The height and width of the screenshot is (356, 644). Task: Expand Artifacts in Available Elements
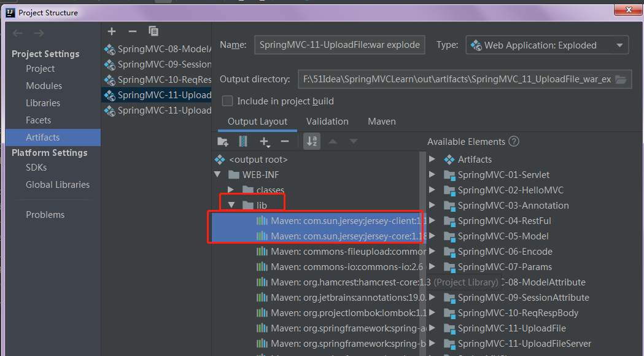pos(432,159)
